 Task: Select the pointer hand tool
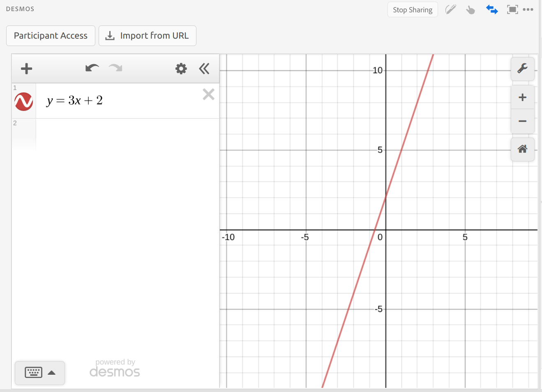(x=471, y=9)
